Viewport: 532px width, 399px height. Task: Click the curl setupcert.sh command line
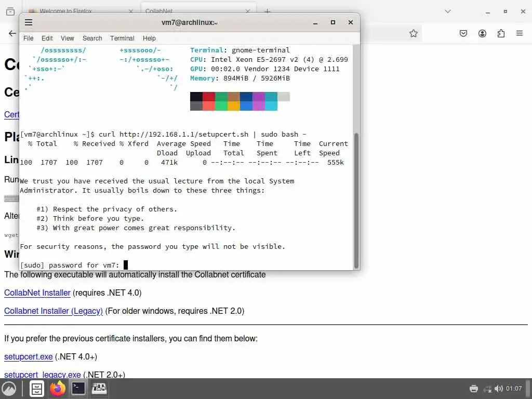163,135
